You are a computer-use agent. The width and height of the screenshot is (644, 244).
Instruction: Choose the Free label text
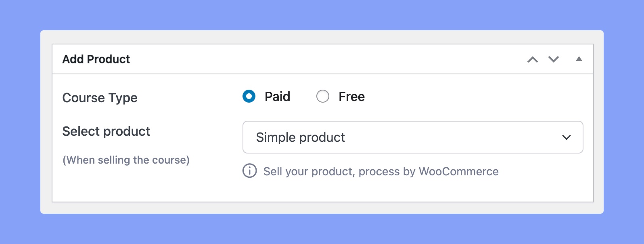point(351,97)
